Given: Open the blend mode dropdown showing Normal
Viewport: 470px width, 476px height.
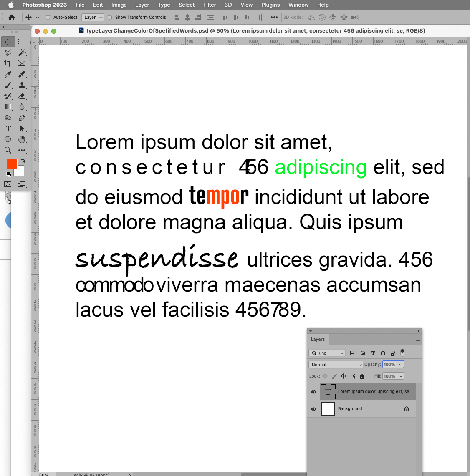Looking at the screenshot, I should tap(336, 364).
